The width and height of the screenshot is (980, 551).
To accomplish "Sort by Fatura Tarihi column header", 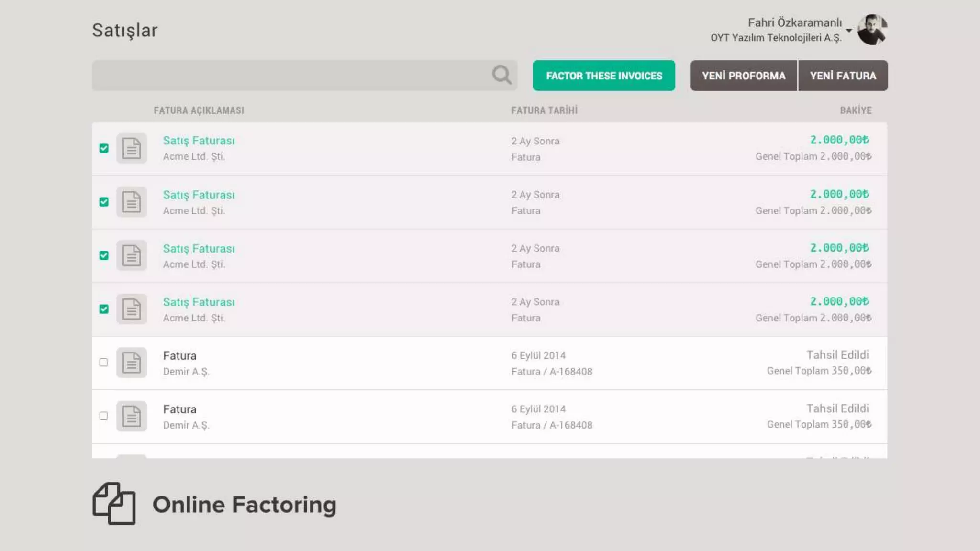I will [544, 110].
